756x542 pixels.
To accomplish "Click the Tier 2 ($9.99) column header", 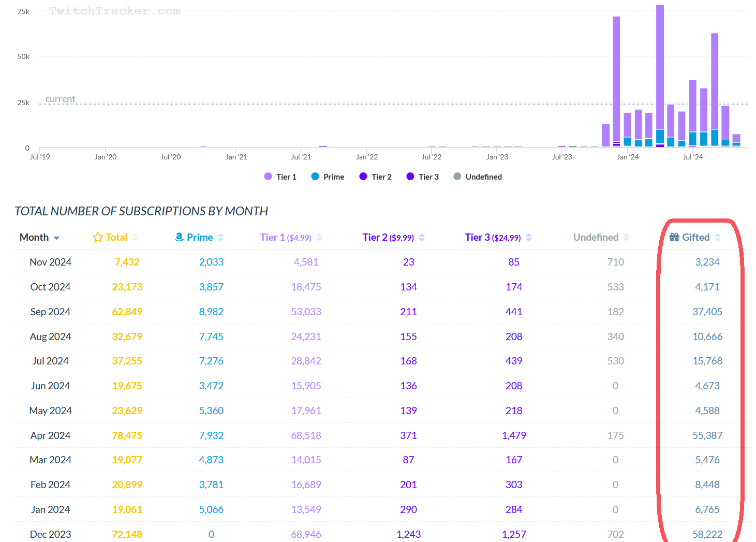I will click(x=388, y=238).
